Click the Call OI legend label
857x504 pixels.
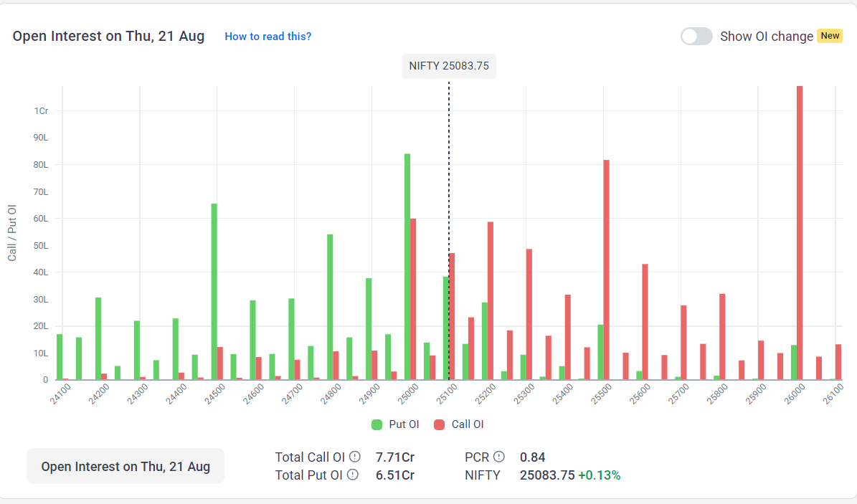coord(468,424)
